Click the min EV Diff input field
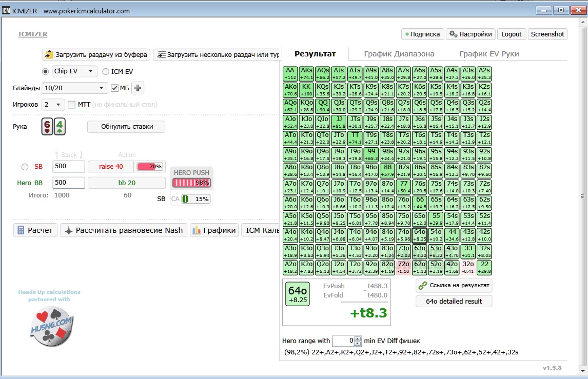This screenshot has height=379, width=588. (343, 341)
